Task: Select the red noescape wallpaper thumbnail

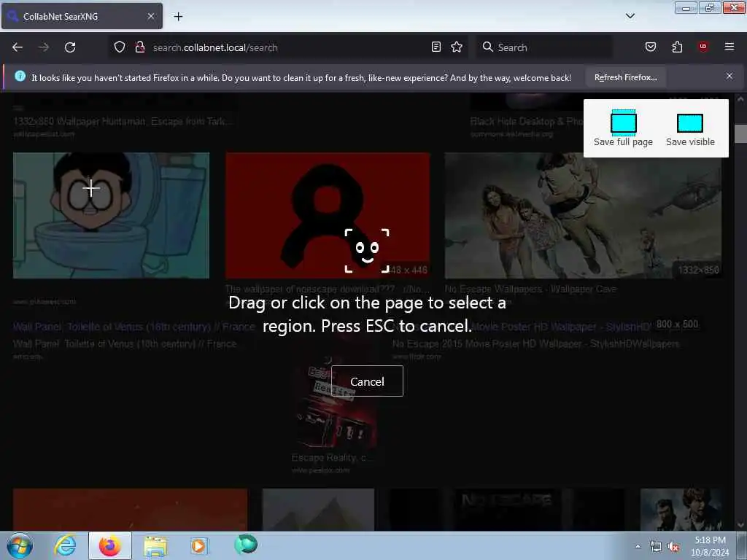Action: pyautogui.click(x=328, y=215)
